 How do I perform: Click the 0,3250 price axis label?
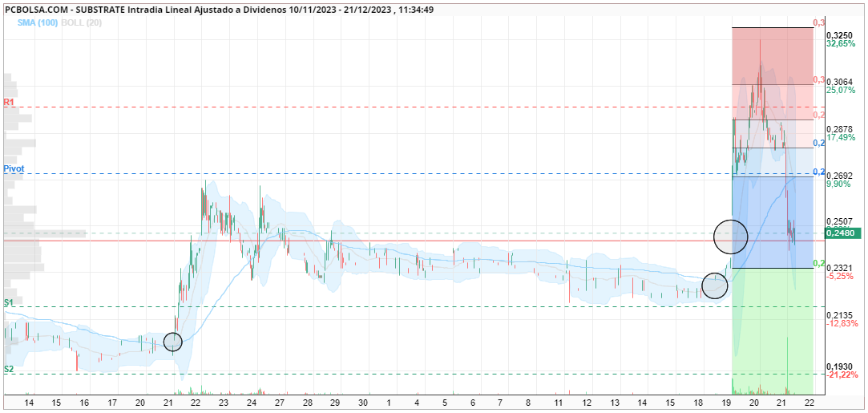tap(838, 34)
